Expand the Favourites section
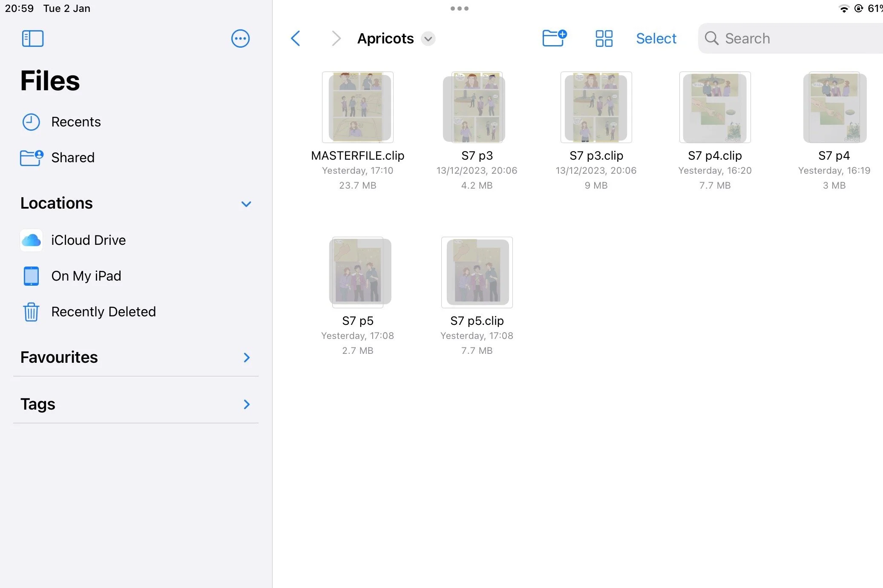 [x=246, y=357]
